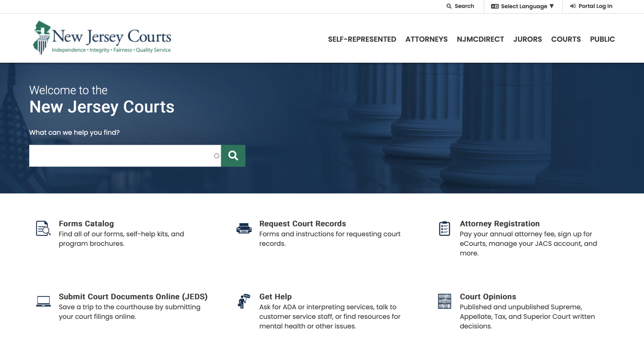Screen dimensions: 644x359
Task: Open the Request Court Records link
Action: tap(303, 224)
